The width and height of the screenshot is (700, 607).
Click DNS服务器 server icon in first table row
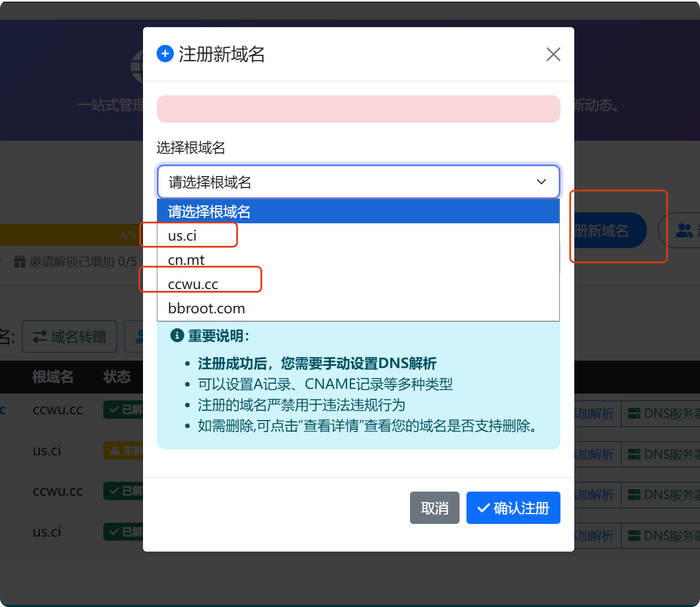[x=634, y=413]
